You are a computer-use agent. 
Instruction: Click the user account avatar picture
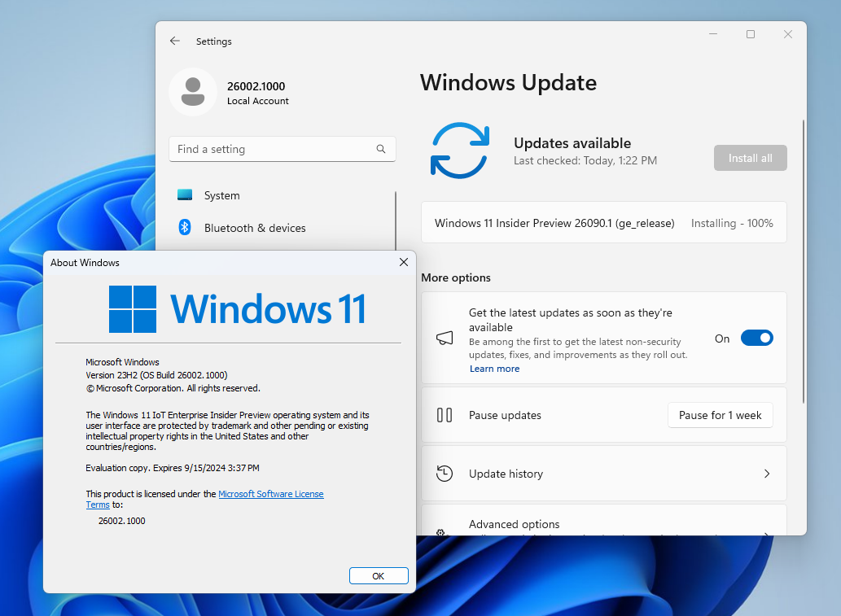click(x=193, y=92)
